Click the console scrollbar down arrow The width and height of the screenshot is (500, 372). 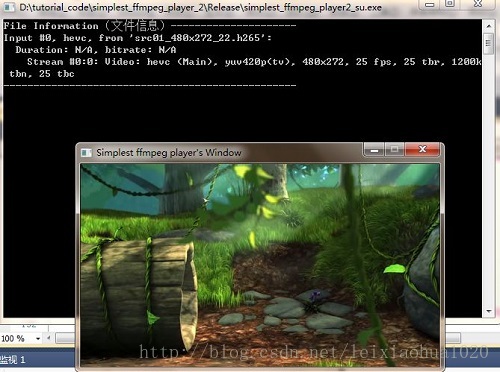(489, 311)
